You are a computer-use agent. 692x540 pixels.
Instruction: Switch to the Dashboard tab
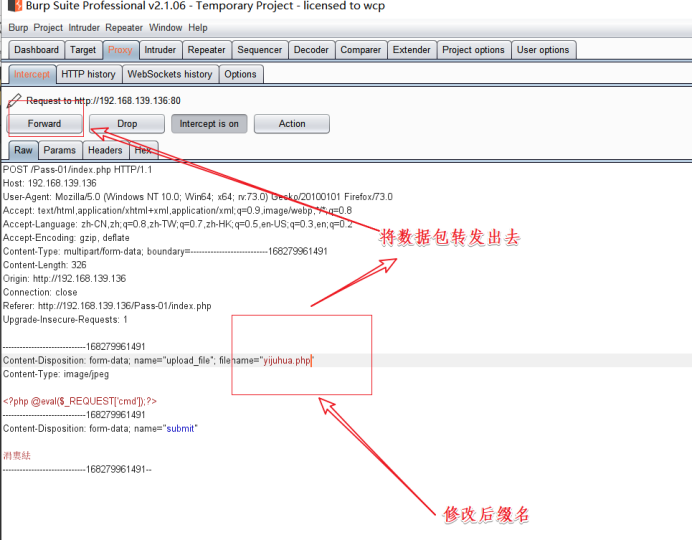pos(36,50)
